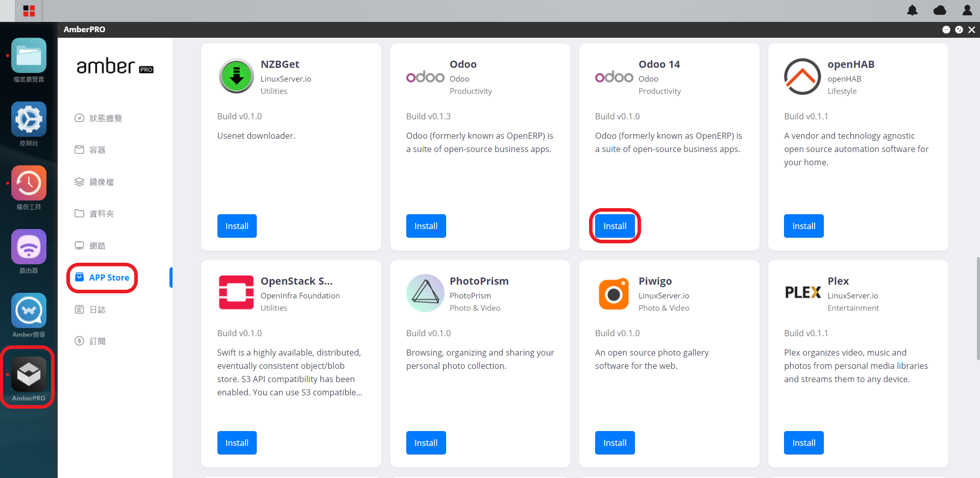Open 資料夾 folders section
This screenshot has width=980, height=478.
(x=94, y=213)
